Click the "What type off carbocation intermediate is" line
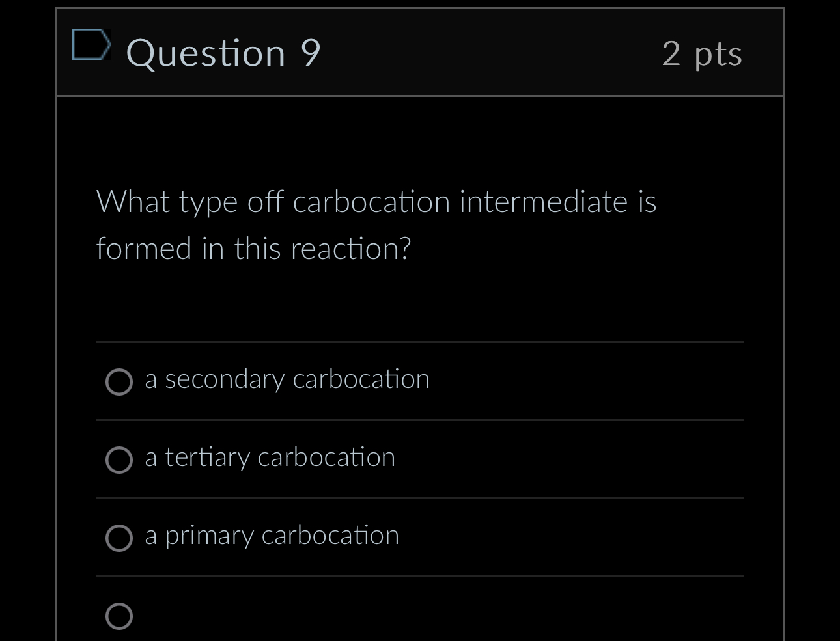 [x=376, y=202]
